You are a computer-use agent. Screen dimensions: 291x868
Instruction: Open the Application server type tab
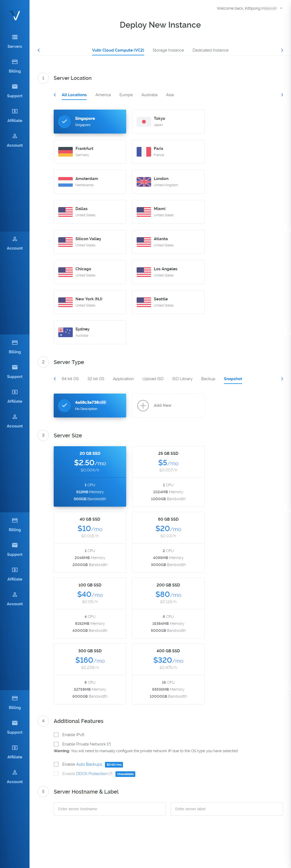pos(123,379)
